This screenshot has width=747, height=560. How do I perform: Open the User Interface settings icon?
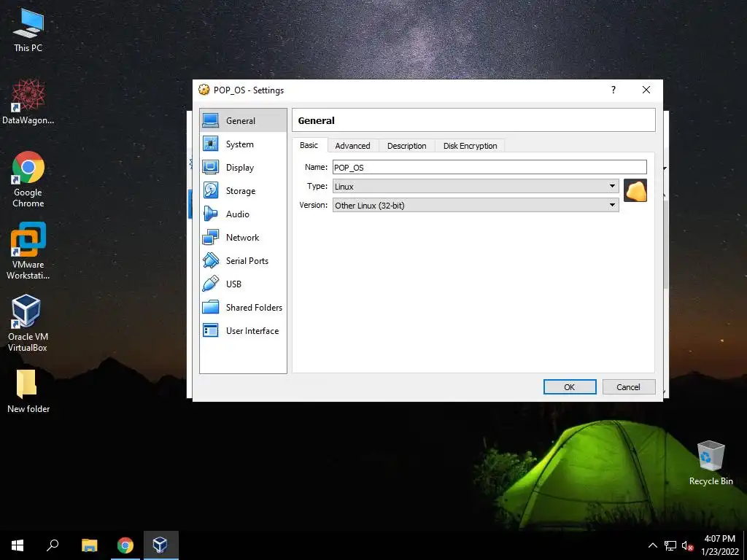[210, 330]
